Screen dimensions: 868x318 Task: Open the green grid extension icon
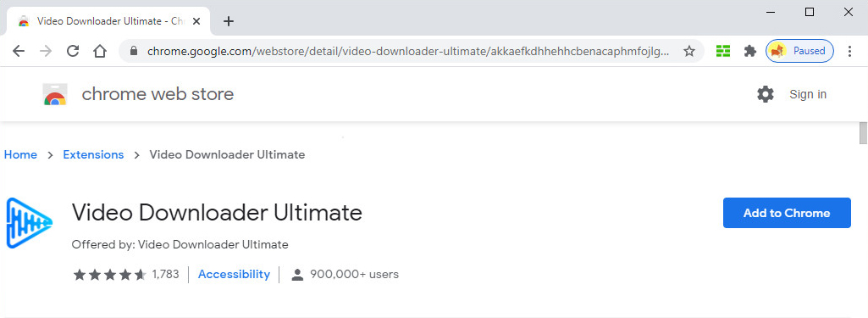(723, 52)
